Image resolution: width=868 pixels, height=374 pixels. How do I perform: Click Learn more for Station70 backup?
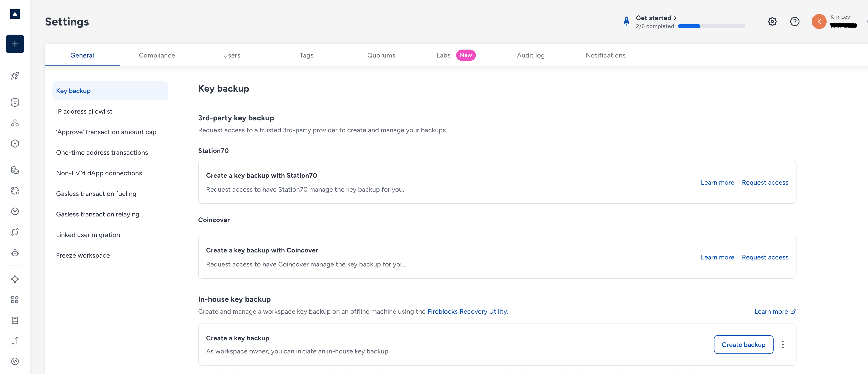click(717, 182)
